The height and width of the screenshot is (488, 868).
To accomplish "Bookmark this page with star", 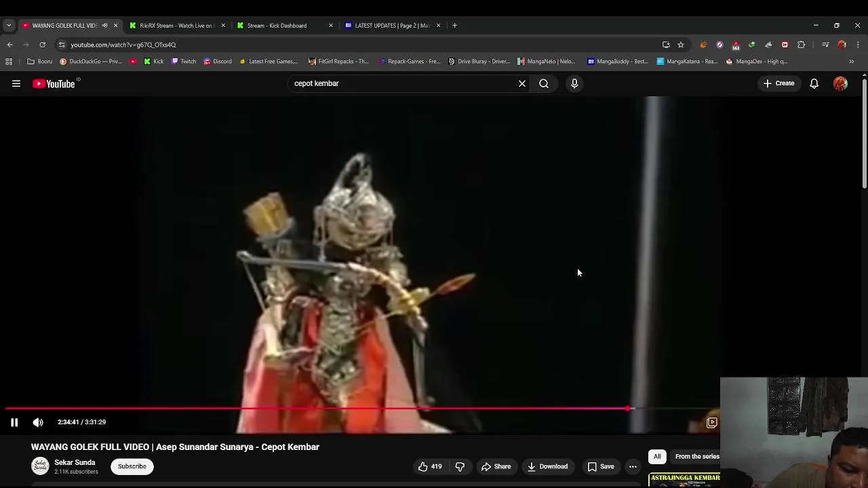I will [681, 45].
